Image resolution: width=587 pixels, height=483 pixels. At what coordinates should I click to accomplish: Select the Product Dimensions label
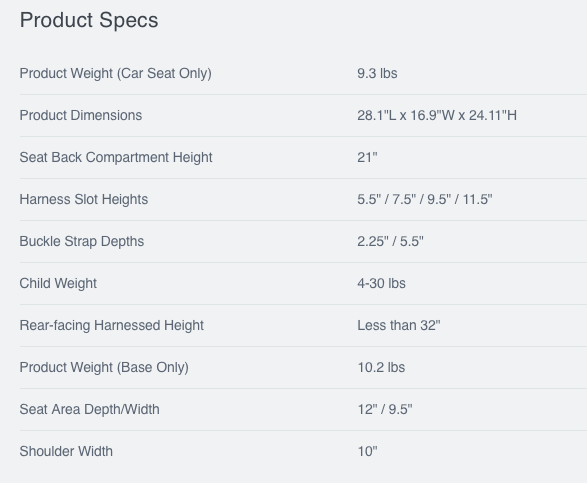point(80,115)
